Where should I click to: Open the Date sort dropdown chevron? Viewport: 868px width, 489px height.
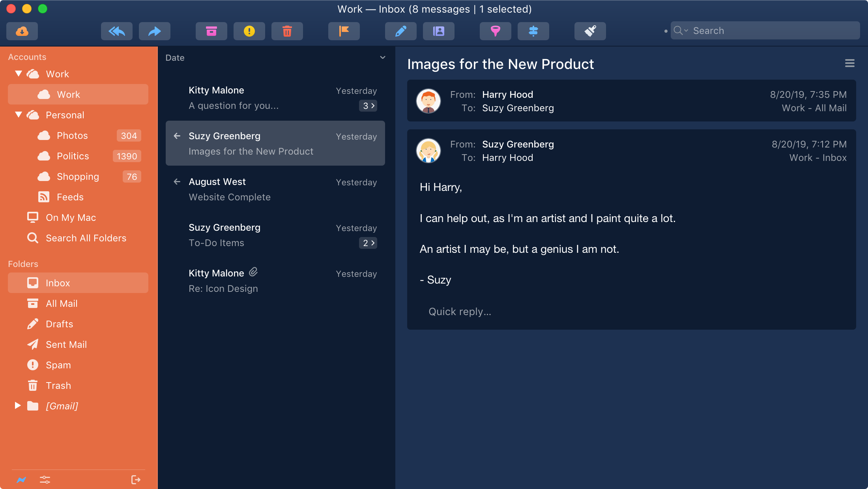click(x=382, y=58)
